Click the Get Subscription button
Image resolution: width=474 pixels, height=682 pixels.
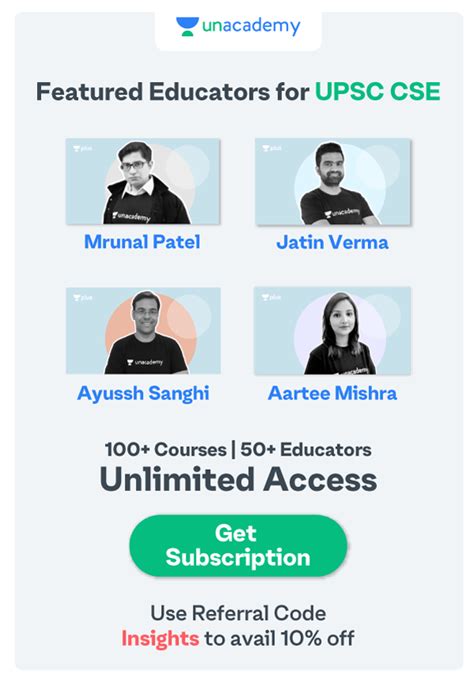(x=238, y=545)
